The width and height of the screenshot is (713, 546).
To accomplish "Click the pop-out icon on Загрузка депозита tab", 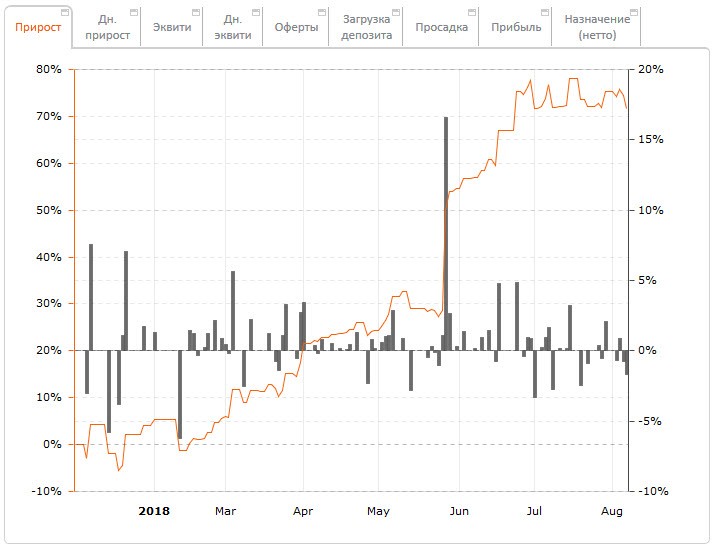I will (397, 12).
